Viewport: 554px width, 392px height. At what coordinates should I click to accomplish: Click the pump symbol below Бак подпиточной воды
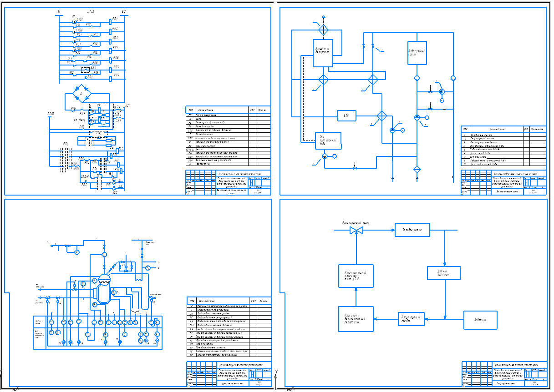pyautogui.click(x=325, y=157)
